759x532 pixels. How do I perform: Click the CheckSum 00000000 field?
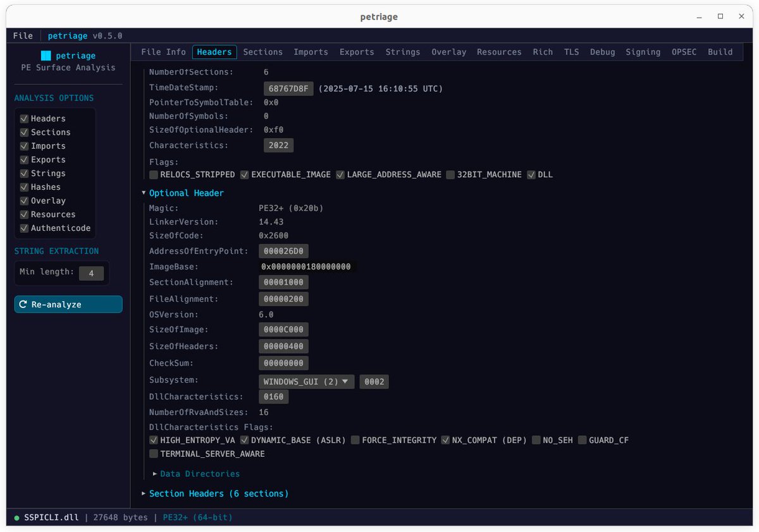point(283,363)
